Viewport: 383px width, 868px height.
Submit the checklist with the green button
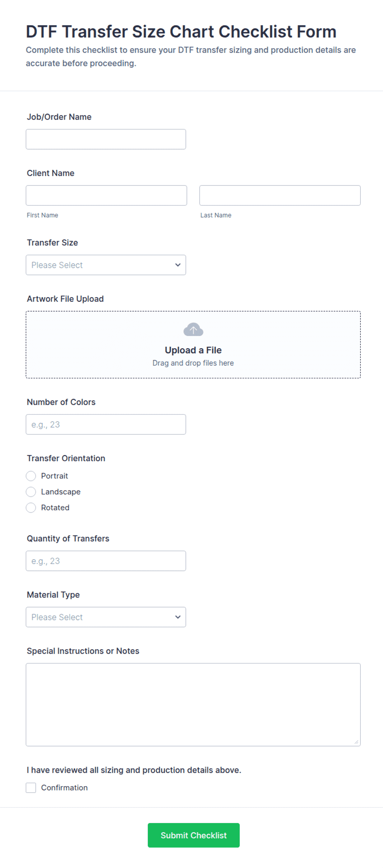tap(194, 835)
